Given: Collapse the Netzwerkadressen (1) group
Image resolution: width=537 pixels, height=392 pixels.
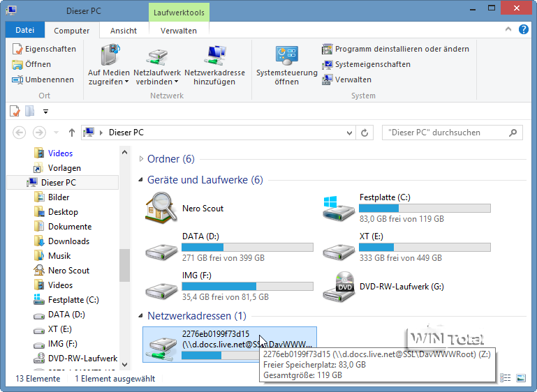Looking at the screenshot, I should coord(141,316).
